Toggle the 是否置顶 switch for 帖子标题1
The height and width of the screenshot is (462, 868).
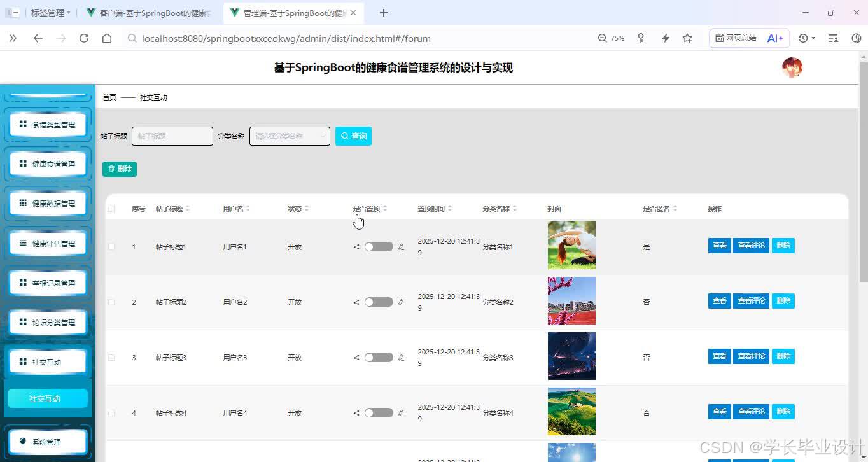click(379, 247)
